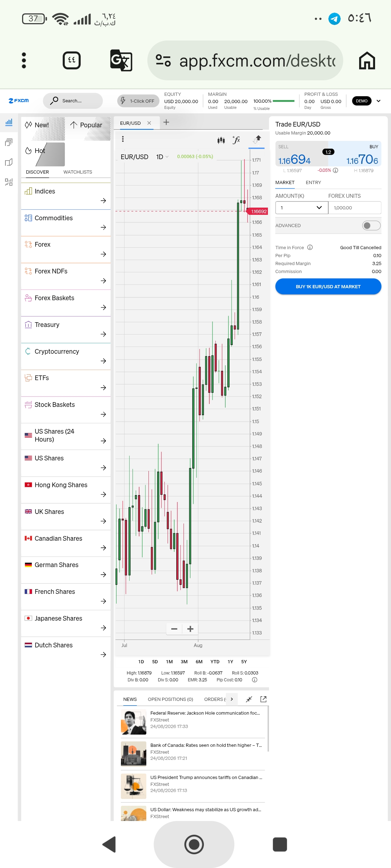
Task: Click the BUY 1.16706 price box
Action: [355, 154]
